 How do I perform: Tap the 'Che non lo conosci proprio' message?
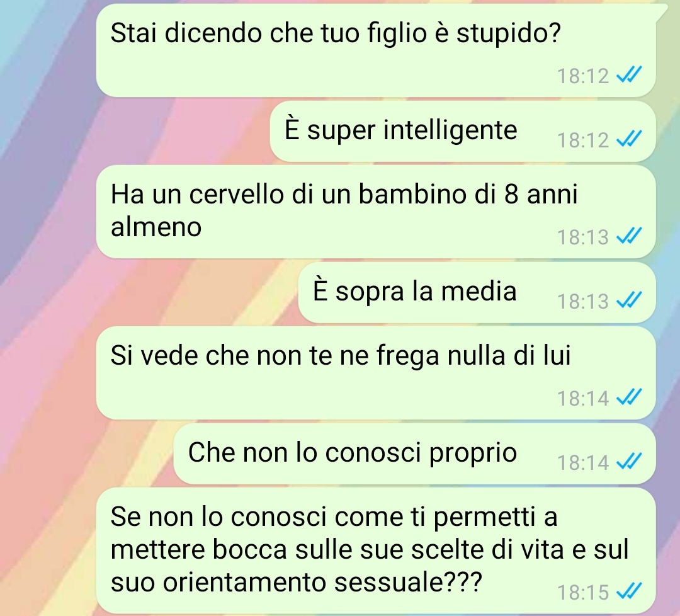[x=414, y=453]
